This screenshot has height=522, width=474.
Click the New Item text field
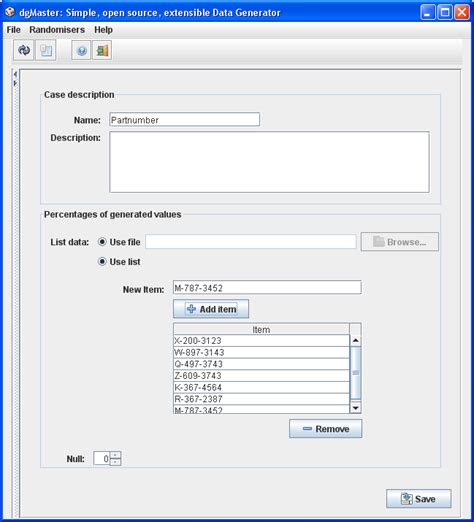pos(267,287)
